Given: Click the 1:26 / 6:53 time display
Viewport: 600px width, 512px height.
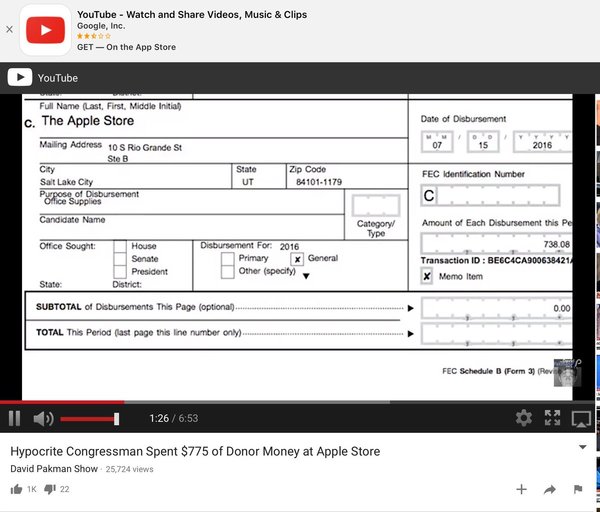Looking at the screenshot, I should click(174, 418).
